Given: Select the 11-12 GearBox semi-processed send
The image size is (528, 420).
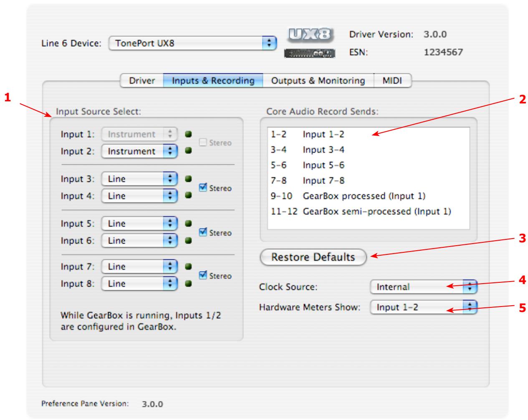Looking at the screenshot, I should click(368, 211).
